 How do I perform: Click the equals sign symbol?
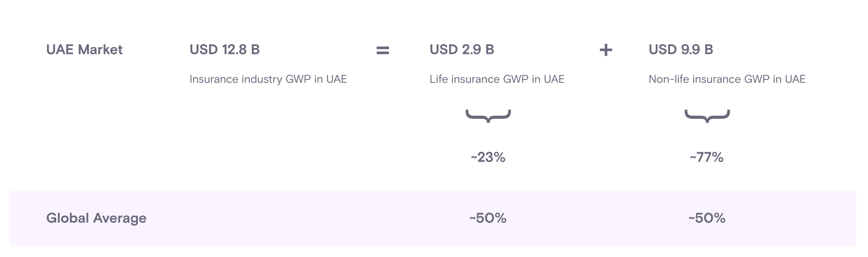pyautogui.click(x=382, y=50)
